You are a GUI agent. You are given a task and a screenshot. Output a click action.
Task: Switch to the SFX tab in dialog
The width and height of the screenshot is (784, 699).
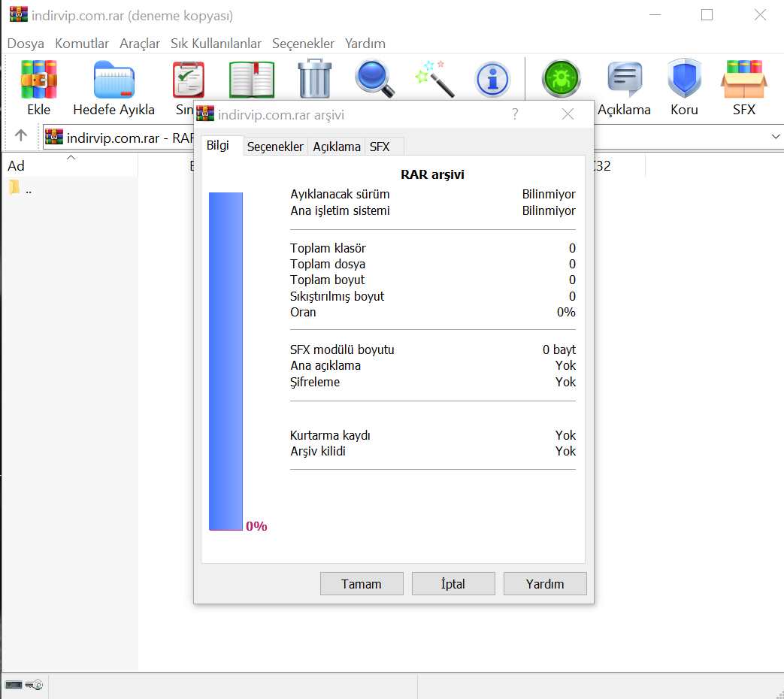[x=380, y=147]
